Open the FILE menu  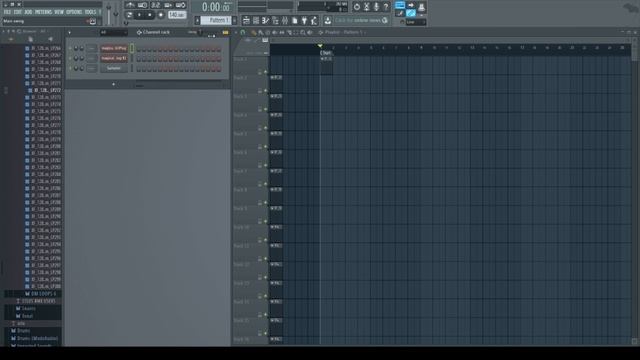(x=7, y=12)
